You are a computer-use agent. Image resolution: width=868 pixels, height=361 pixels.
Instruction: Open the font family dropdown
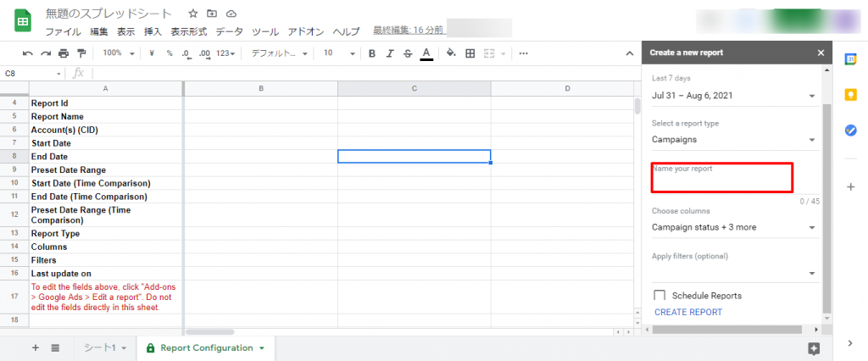tap(279, 53)
